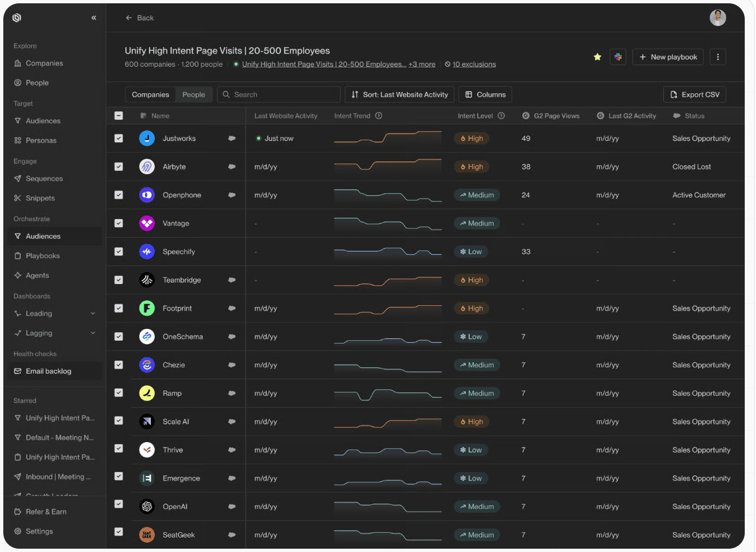Click the tag icon next to Thrive
The height and width of the screenshot is (552, 756).
point(232,450)
